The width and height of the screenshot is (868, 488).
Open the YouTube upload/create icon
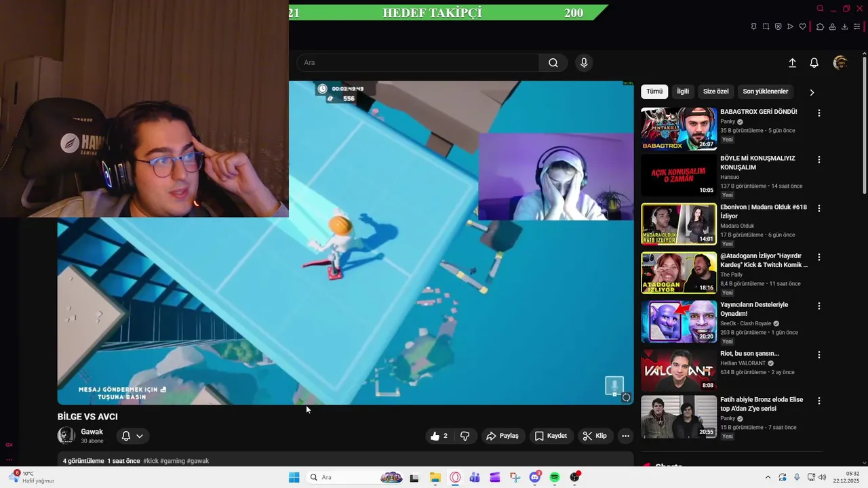coord(792,63)
